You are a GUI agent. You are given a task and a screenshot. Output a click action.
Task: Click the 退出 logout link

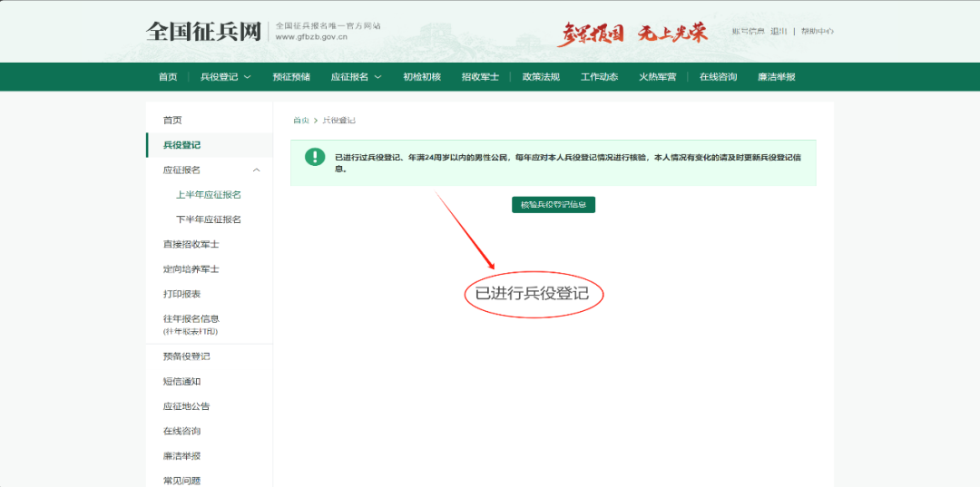click(x=779, y=32)
